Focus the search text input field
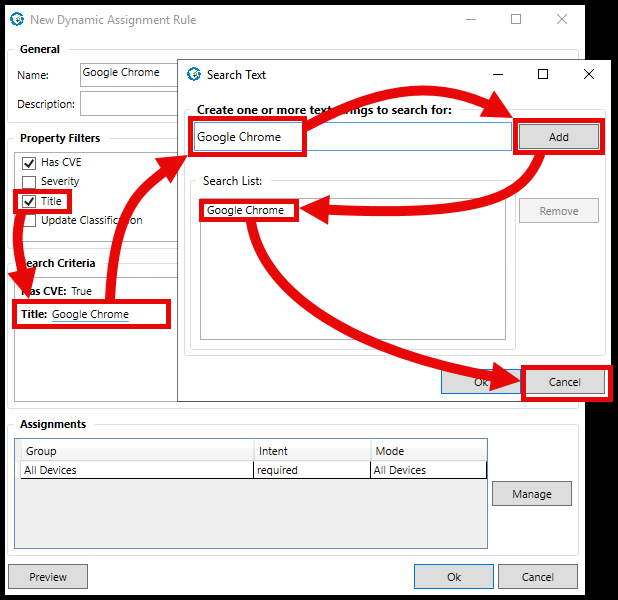This screenshot has width=618, height=600. click(x=352, y=136)
